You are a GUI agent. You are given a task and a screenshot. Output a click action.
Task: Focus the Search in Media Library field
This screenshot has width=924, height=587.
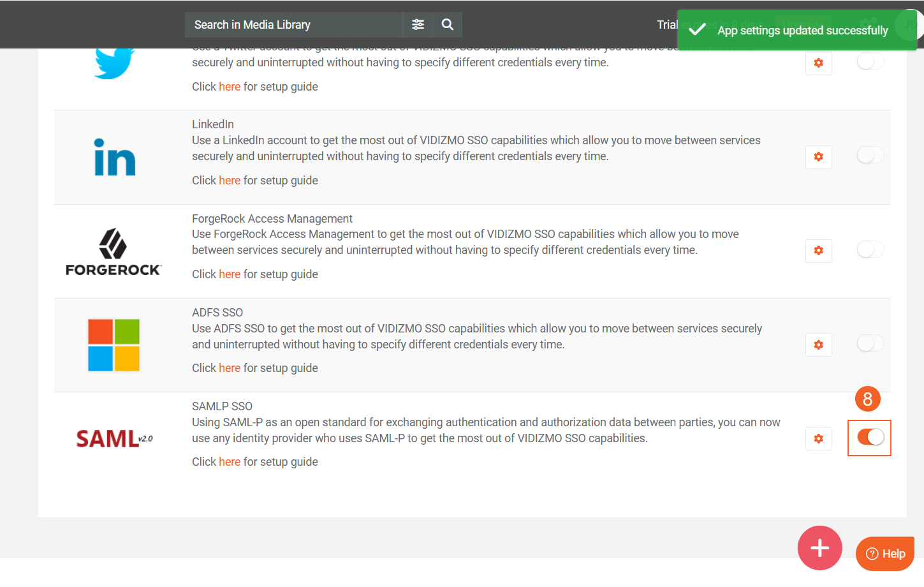point(293,25)
